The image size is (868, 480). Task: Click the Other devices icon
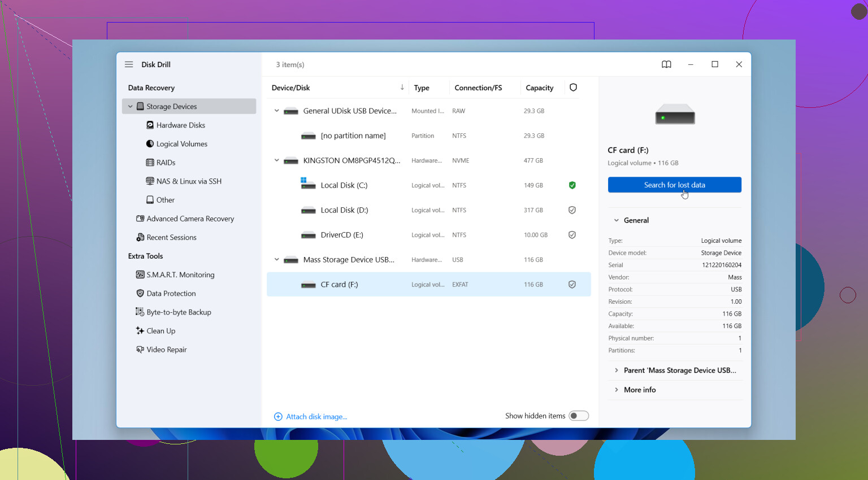coord(150,200)
